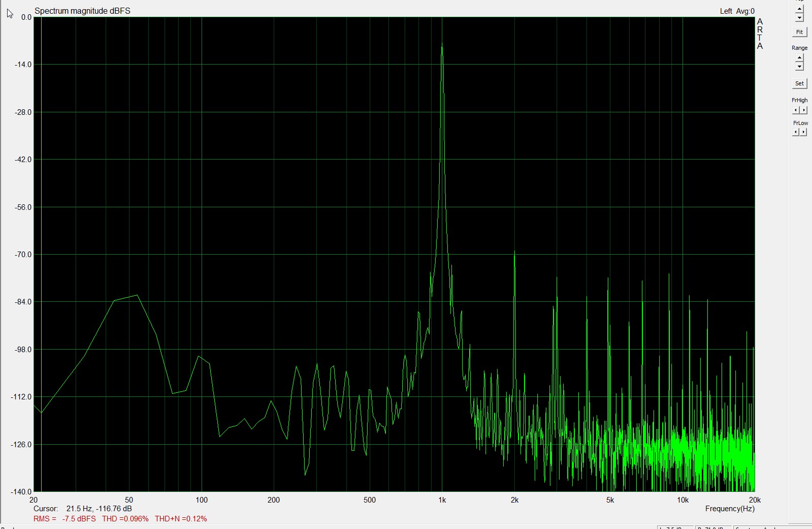Click the FrLow right arrow
The height and width of the screenshot is (529, 812).
pos(803,132)
